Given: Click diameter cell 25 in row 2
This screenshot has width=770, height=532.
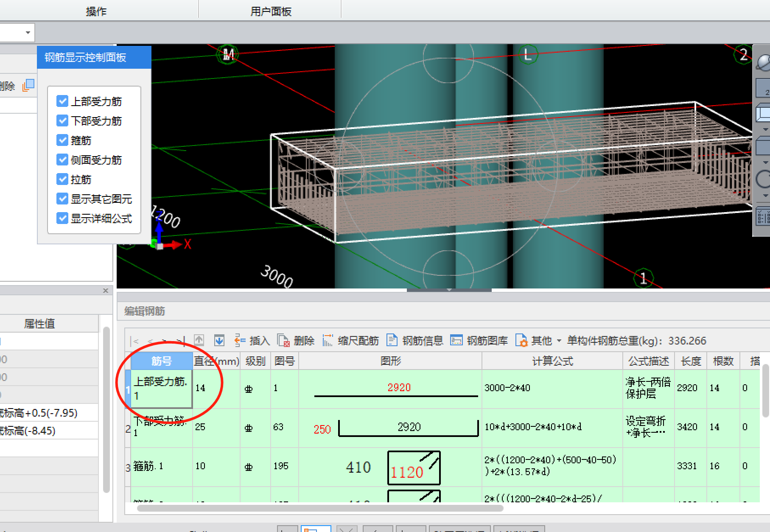Looking at the screenshot, I should click(217, 427).
